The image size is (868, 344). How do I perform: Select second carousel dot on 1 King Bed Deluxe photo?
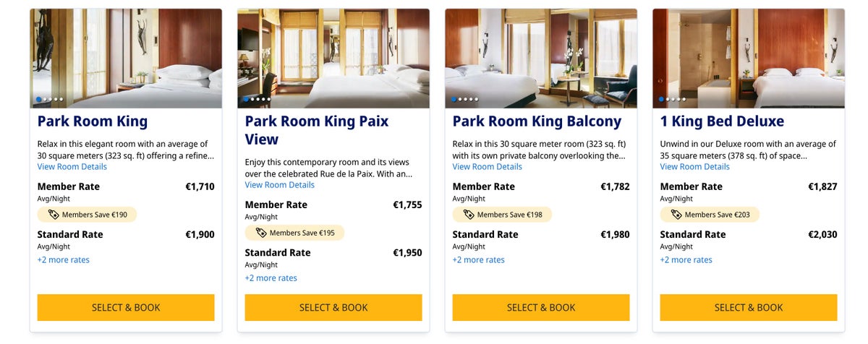pyautogui.click(x=668, y=99)
